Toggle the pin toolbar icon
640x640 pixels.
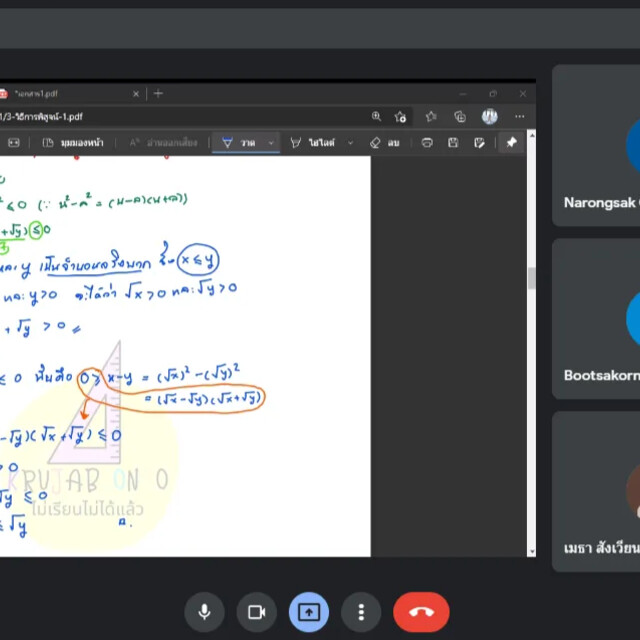tap(511, 142)
